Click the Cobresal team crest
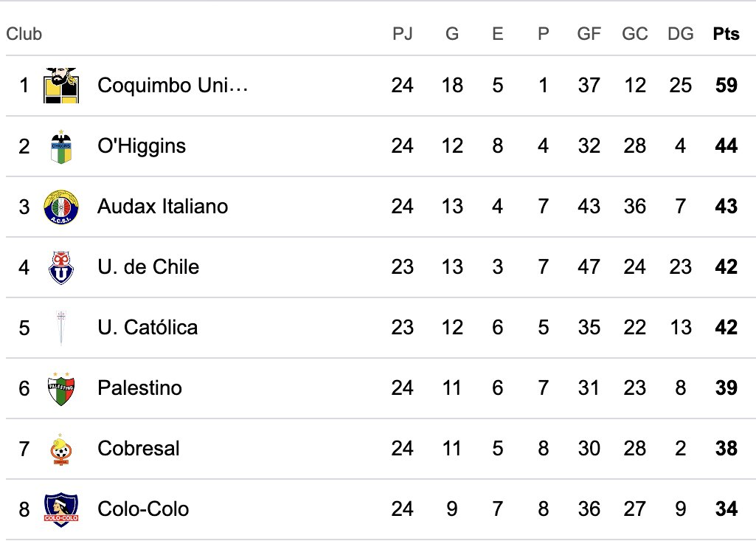756x541 pixels. tap(60, 449)
